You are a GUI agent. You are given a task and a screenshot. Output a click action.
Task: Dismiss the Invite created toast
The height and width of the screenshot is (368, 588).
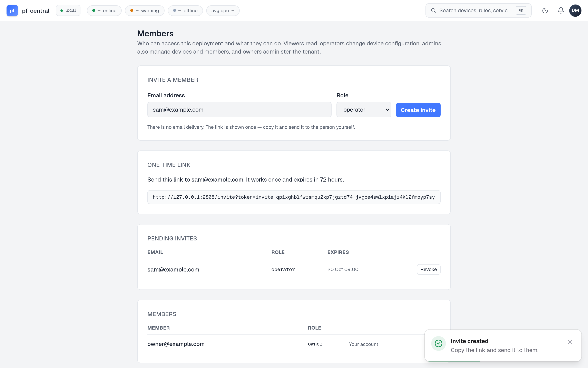(570, 342)
